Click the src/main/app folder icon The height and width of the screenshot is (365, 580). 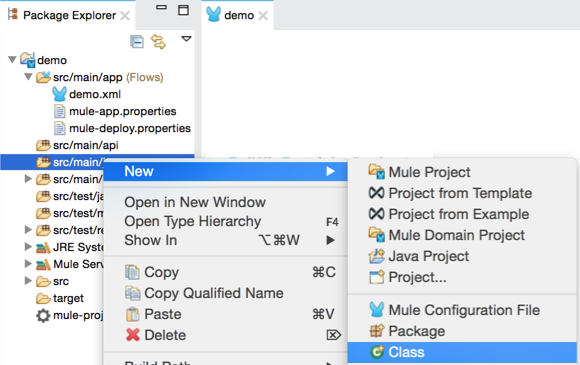click(43, 77)
